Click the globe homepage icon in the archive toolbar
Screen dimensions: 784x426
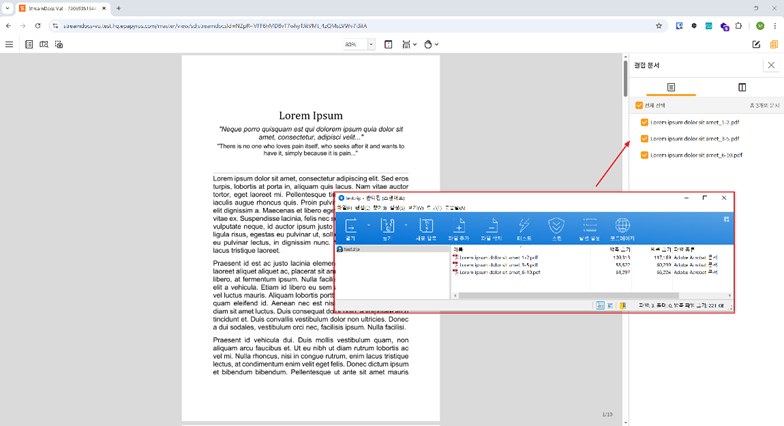(x=623, y=228)
